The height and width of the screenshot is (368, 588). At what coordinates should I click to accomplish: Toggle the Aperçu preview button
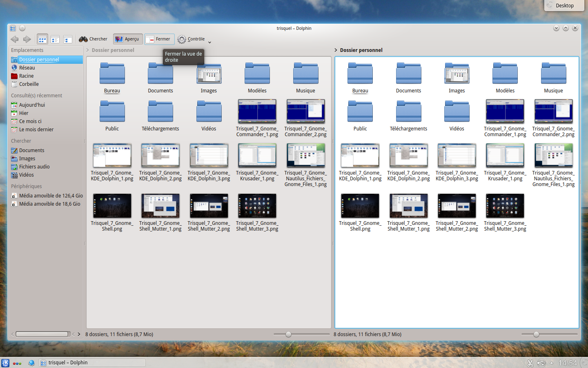(x=128, y=39)
